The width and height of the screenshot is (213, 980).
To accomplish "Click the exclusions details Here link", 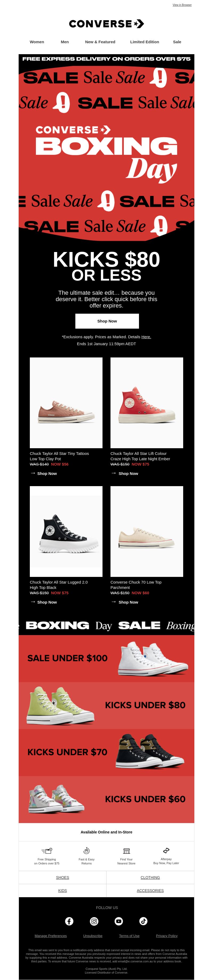I will pos(146,337).
